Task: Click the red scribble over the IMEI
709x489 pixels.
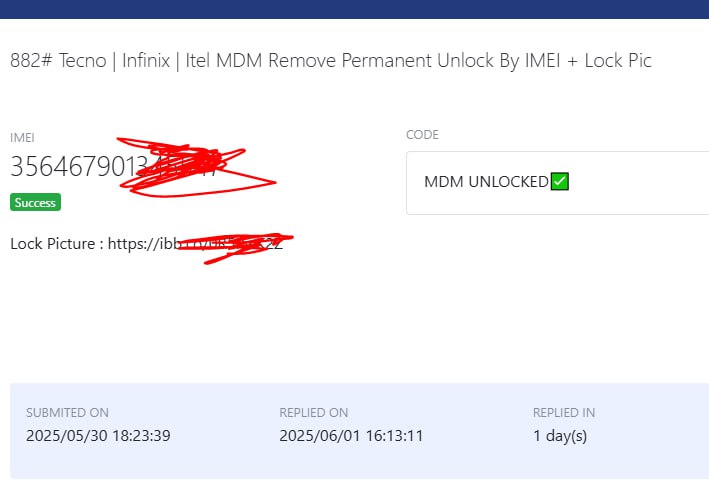Action: pyautogui.click(x=196, y=167)
